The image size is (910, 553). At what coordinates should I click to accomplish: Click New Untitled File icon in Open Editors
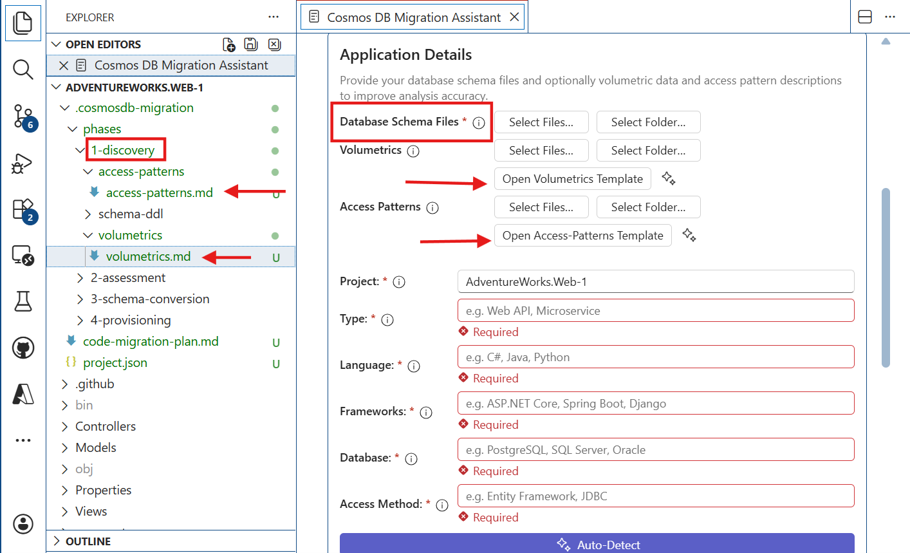[x=229, y=44]
